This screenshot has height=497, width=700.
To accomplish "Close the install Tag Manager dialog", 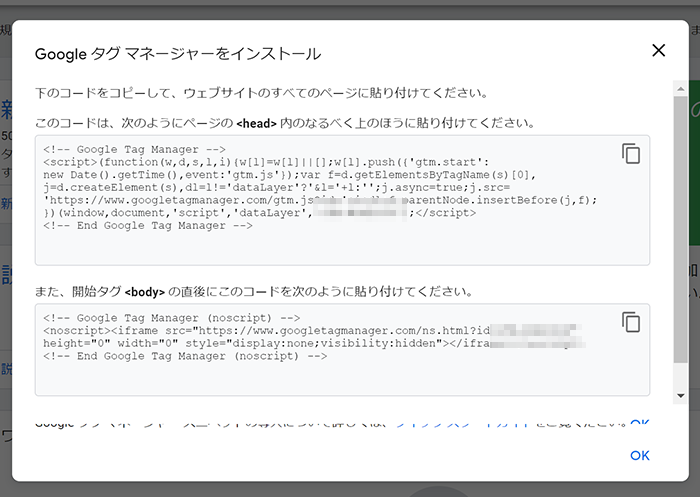I will (x=658, y=50).
